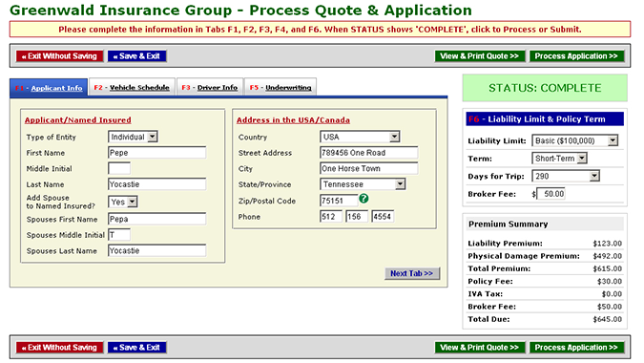This screenshot has height=363, width=644.
Task: Open the Type of Entity dropdown
Action: coord(133,137)
